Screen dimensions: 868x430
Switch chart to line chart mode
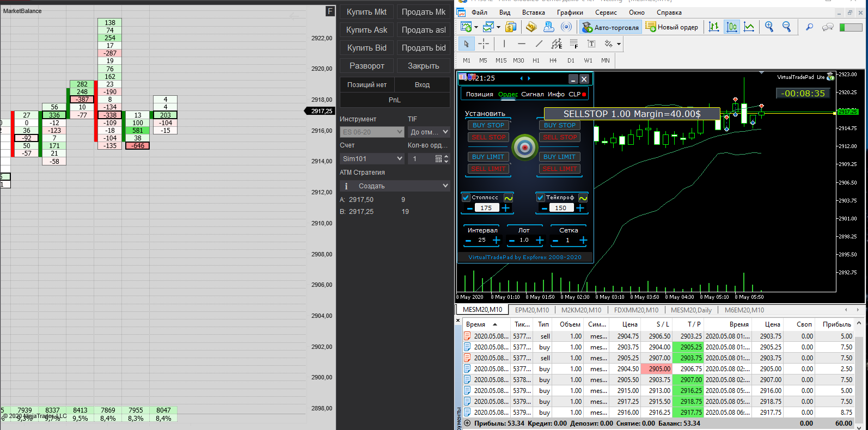(x=749, y=27)
